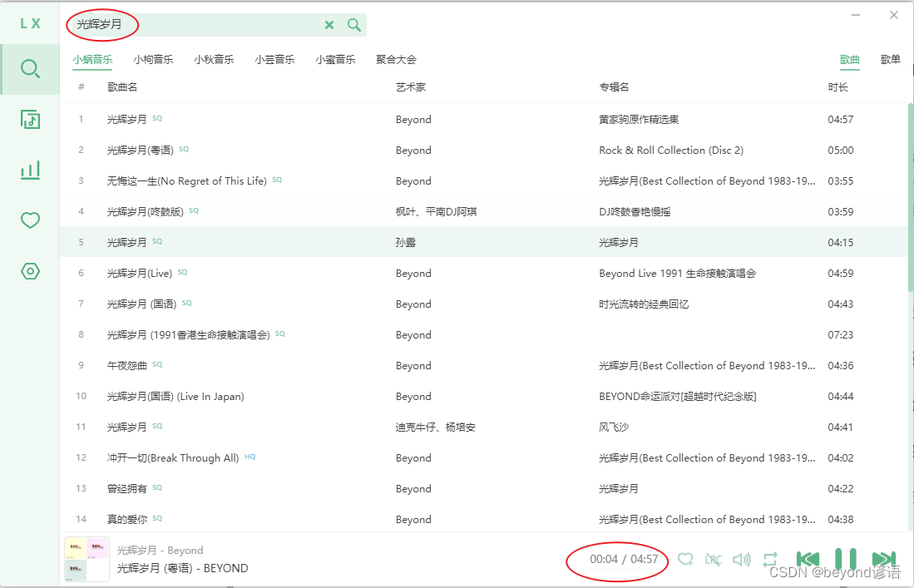Click the 歌曲名 column header
Screen dimensions: 914x588
pyautogui.click(x=122, y=87)
